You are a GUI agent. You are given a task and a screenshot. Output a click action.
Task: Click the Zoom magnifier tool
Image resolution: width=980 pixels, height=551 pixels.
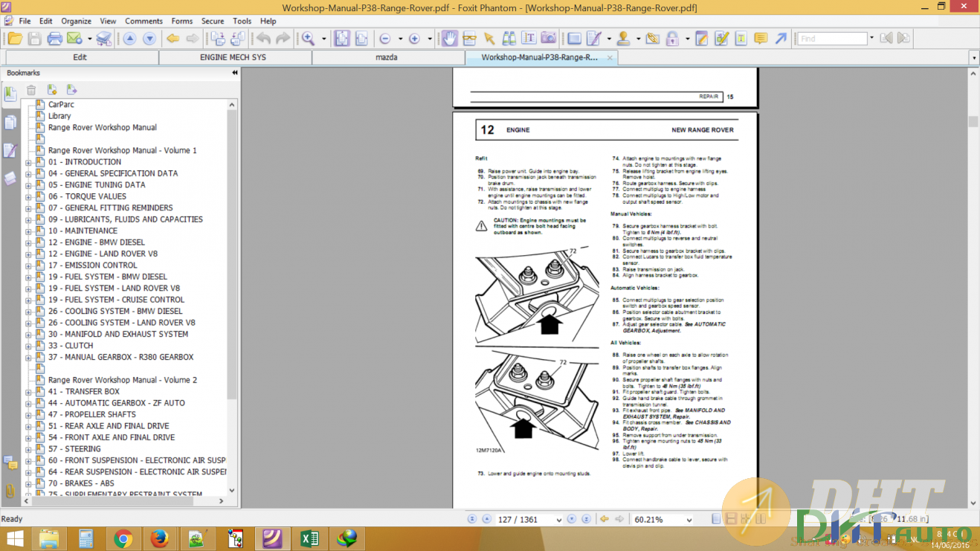point(308,39)
